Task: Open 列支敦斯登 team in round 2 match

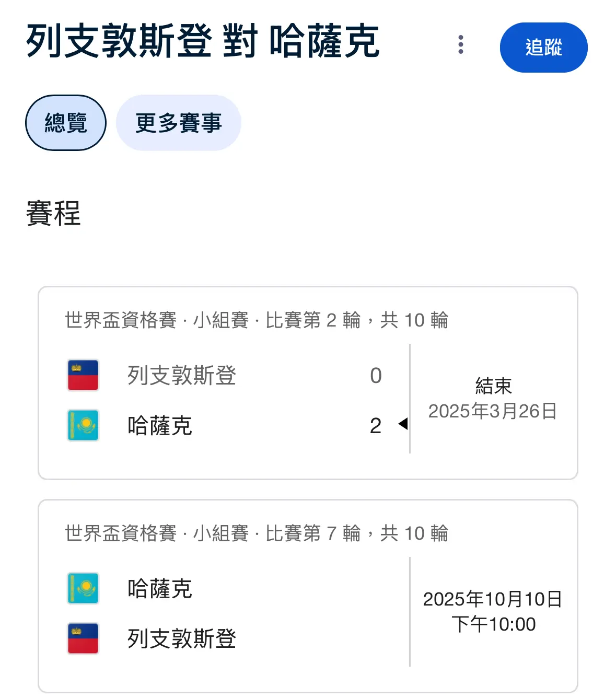Action: click(182, 376)
